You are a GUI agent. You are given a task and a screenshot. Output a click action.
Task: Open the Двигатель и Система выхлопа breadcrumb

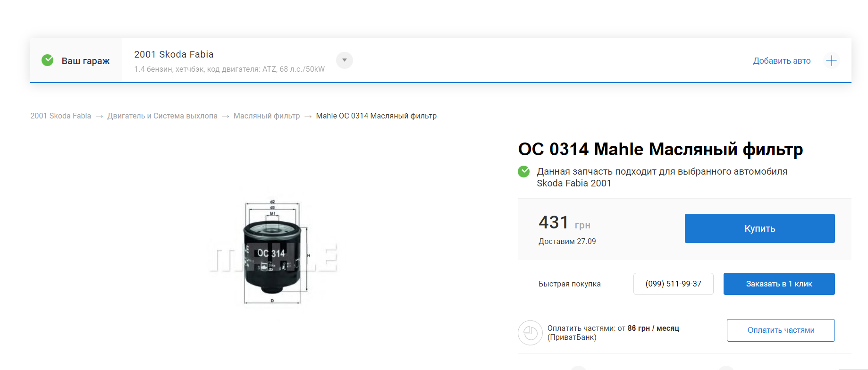click(162, 116)
